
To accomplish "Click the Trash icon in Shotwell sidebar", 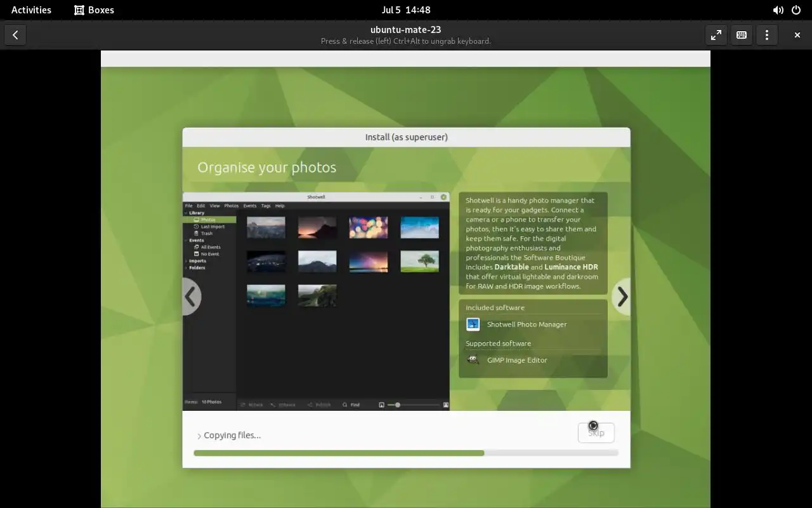I will 197,233.
